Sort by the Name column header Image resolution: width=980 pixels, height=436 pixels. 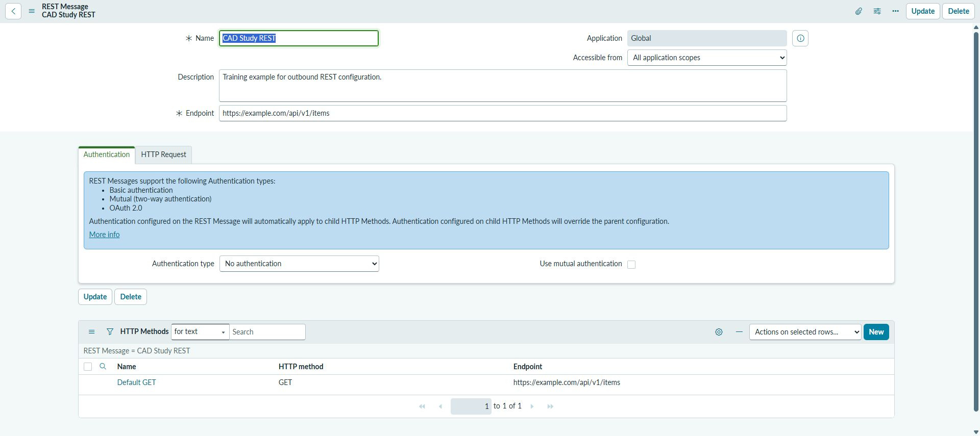[127, 367]
